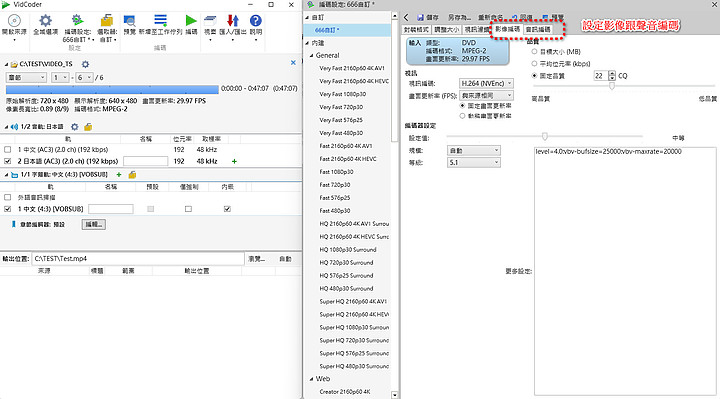The image size is (720, 399).
Task: Switch to video filters tab
Action: pyautogui.click(x=476, y=29)
